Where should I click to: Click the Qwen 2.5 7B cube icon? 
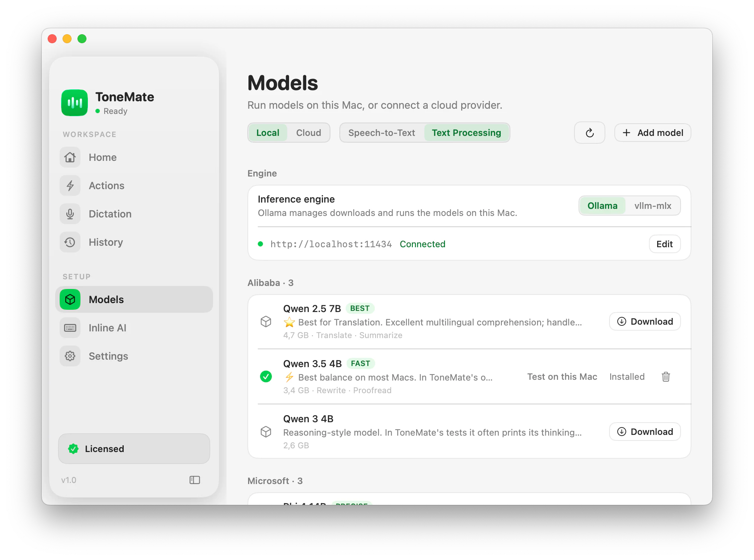coord(266,321)
